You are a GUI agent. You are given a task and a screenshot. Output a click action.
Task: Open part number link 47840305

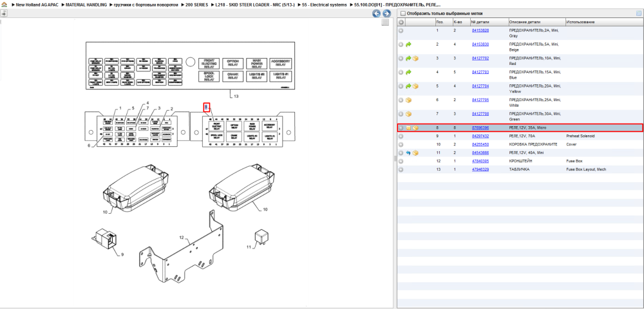(x=480, y=162)
